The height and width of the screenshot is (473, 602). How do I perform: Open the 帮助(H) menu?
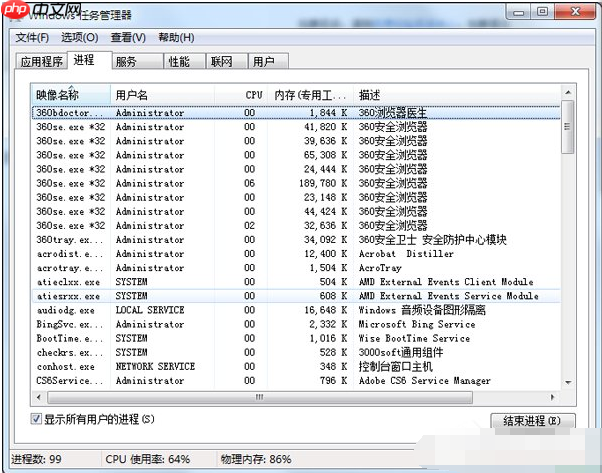click(x=176, y=38)
